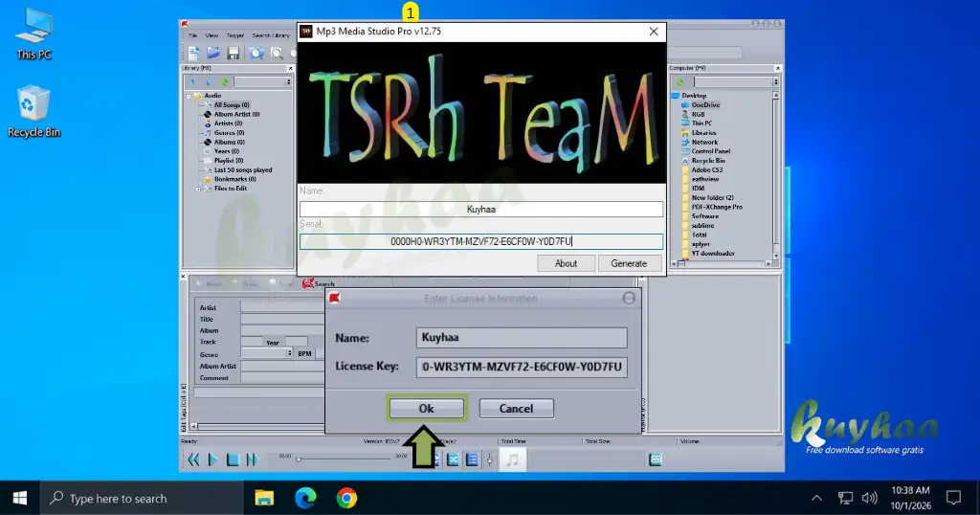Screen dimensions: 980x515
Task: Select Genres (0) in library tree
Action: 230,132
